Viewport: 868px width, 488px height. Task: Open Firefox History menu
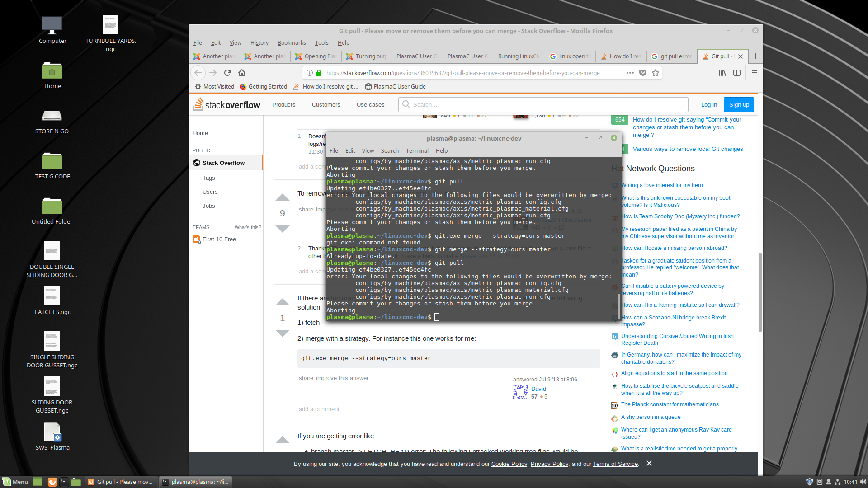coord(259,42)
